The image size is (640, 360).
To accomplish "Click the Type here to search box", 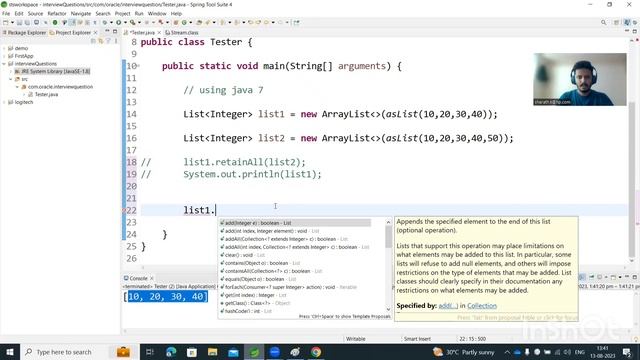I will click(x=64, y=352).
